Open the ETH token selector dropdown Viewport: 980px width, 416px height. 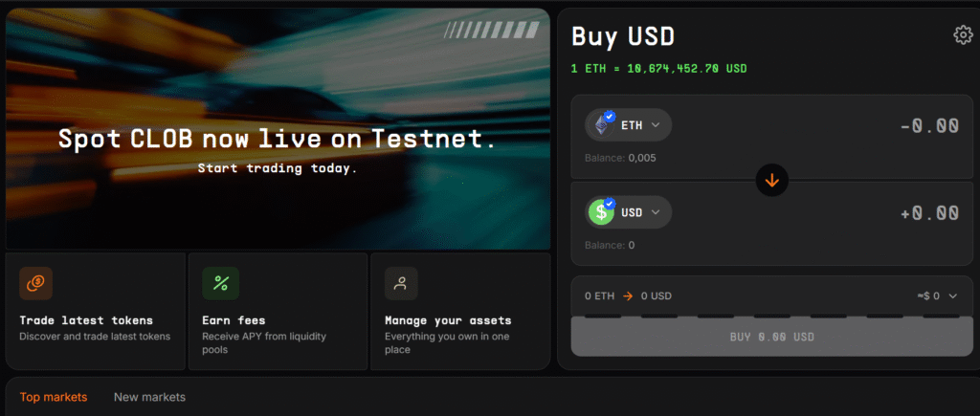(628, 125)
